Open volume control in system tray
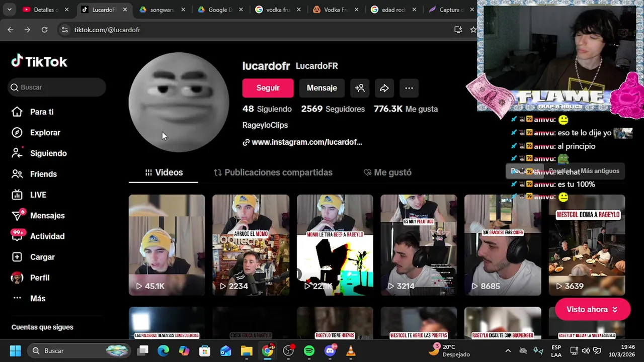Viewport: 644px width, 362px height. coord(586,350)
